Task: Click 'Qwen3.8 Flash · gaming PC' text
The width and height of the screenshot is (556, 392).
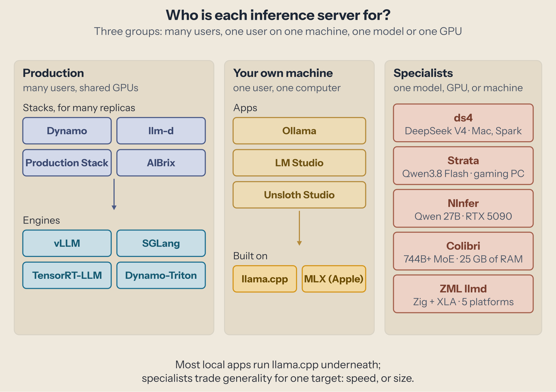Action: (463, 174)
